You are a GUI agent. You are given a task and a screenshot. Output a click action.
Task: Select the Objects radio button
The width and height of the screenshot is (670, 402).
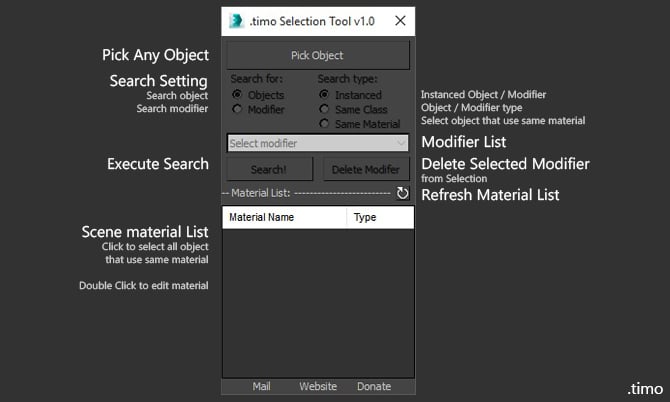(238, 95)
